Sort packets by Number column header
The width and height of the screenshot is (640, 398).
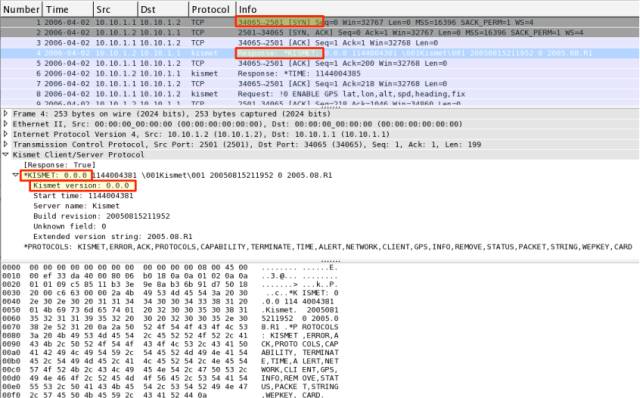(x=21, y=9)
